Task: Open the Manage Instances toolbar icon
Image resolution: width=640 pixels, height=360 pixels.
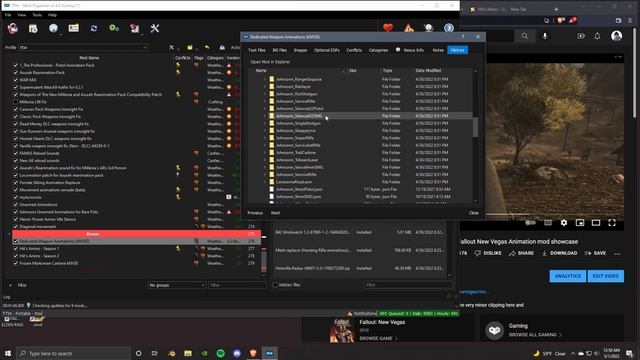Action: tap(13, 28)
